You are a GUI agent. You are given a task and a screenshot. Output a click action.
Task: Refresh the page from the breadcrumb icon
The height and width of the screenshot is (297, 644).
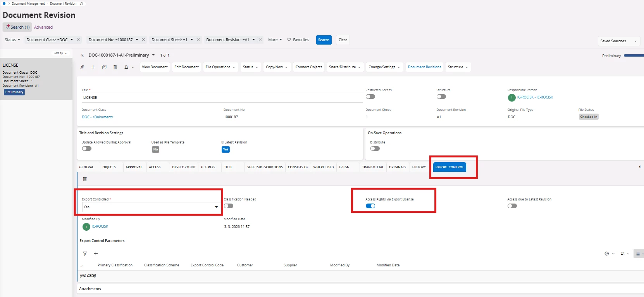click(x=81, y=3)
